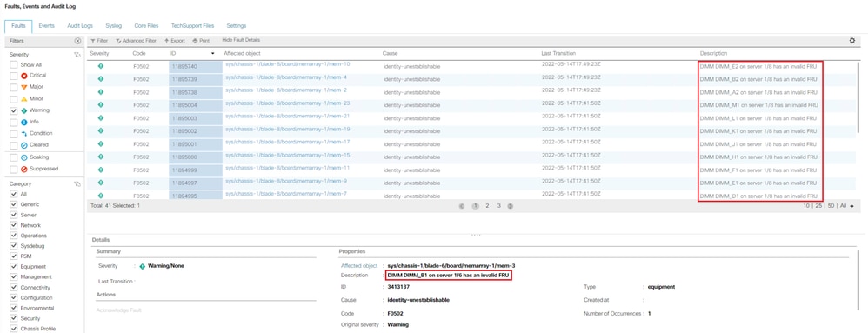Go to page 3 of faults
This screenshot has width=868, height=333.
pyautogui.click(x=498, y=206)
